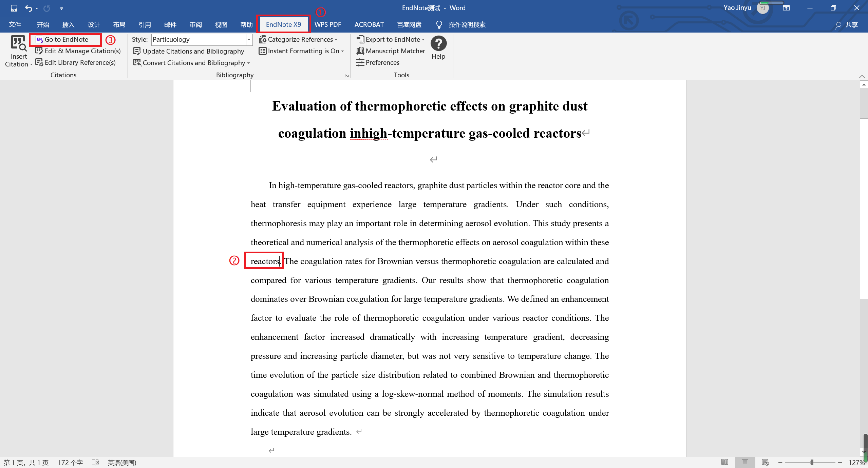The width and height of the screenshot is (868, 468).
Task: Click the 操作说明搜索 search box
Action: tap(467, 24)
